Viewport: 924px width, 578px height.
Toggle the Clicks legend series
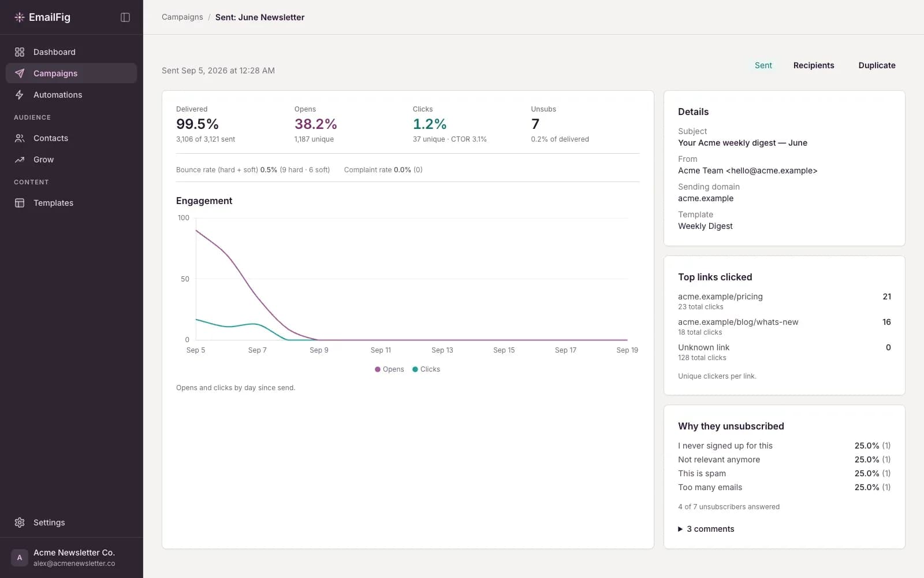(426, 369)
